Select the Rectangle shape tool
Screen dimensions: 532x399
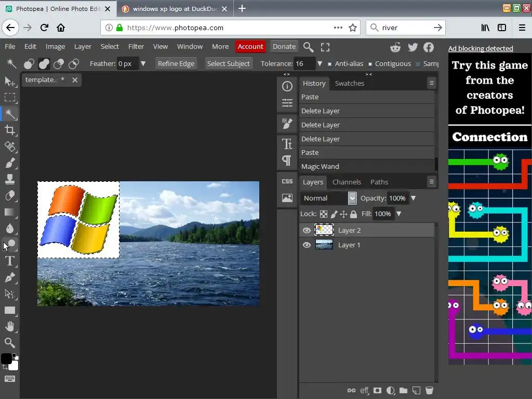click(x=9, y=311)
